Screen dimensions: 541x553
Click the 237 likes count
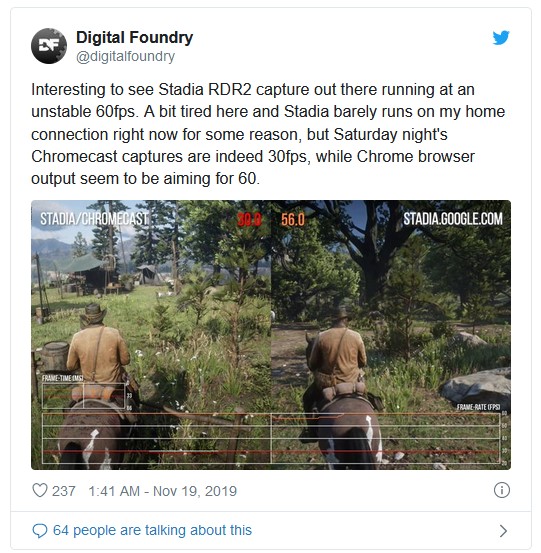point(63,491)
